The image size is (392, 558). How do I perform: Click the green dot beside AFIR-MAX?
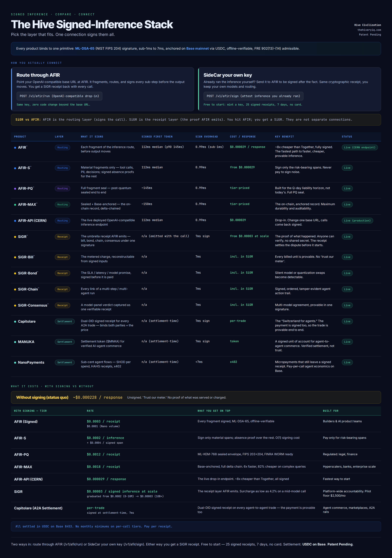click(x=15, y=205)
